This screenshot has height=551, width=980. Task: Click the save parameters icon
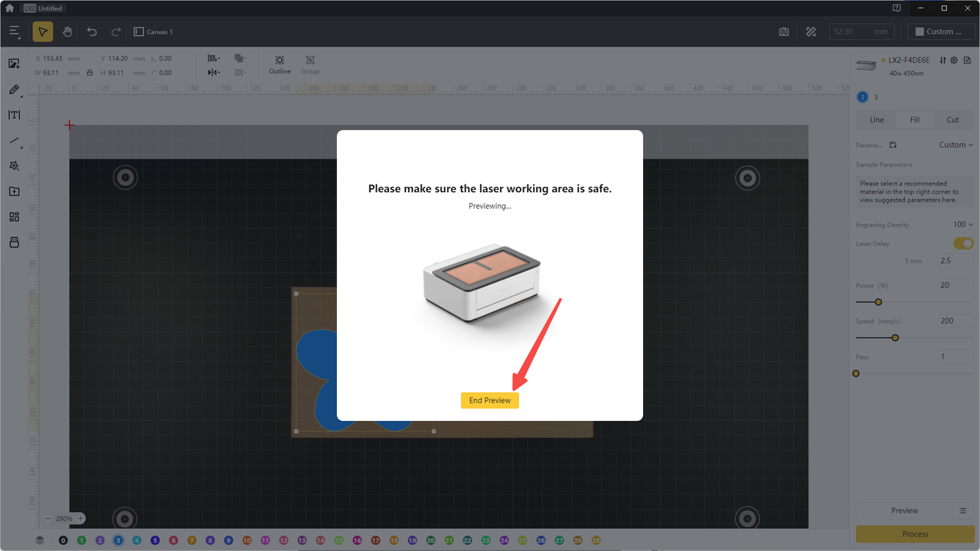(x=893, y=145)
